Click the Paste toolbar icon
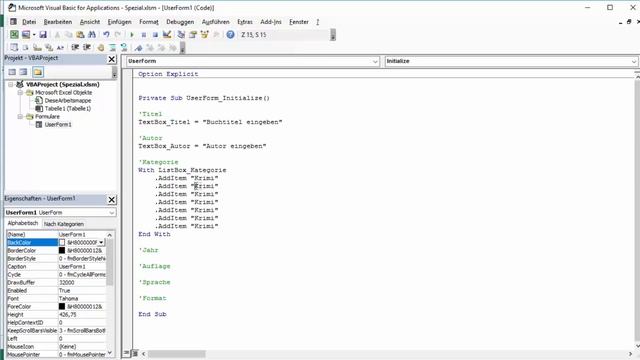This screenshot has height=360, width=640. click(x=80, y=35)
